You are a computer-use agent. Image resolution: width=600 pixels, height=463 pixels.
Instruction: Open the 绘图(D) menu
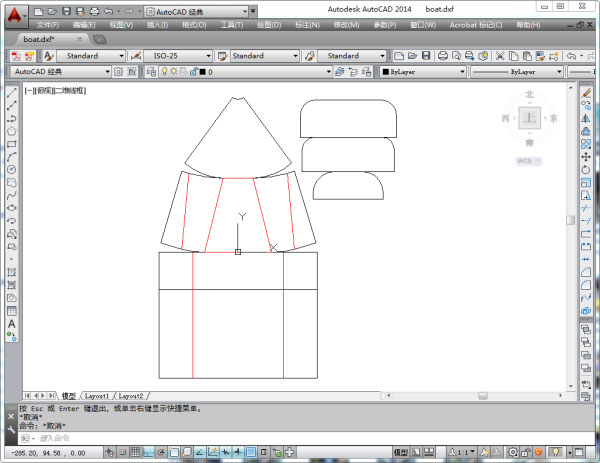click(268, 24)
